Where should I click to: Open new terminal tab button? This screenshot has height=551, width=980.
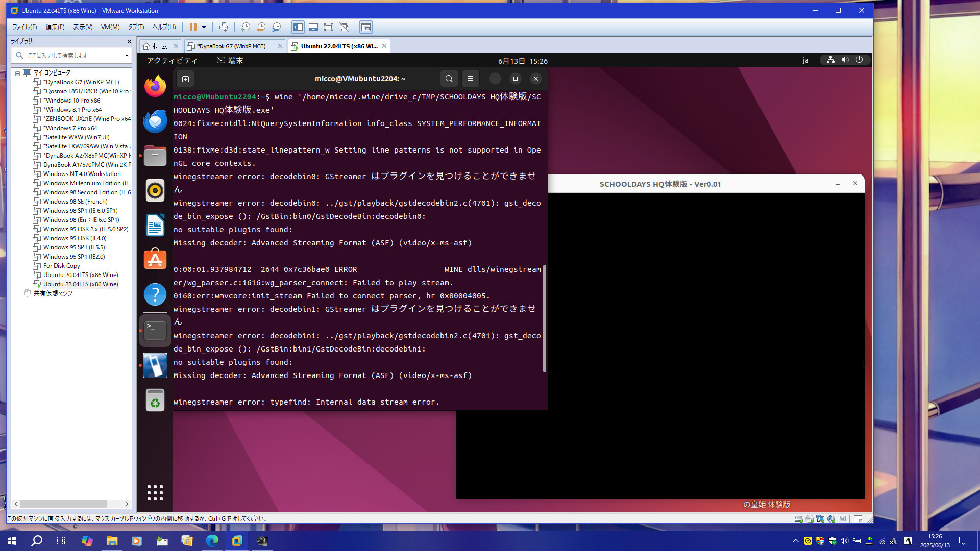pos(185,79)
